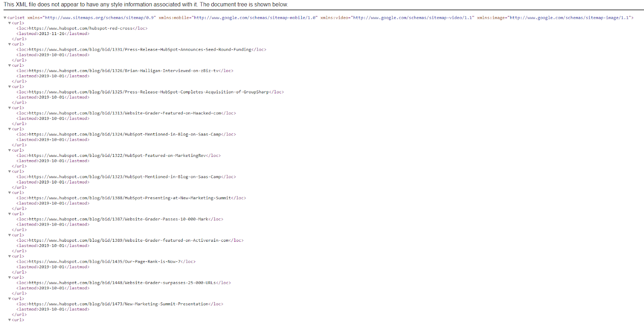This screenshot has width=644, height=323.
Task: Collapse url node for bid/1387 Passes-10-000-Mark
Action: point(10,214)
